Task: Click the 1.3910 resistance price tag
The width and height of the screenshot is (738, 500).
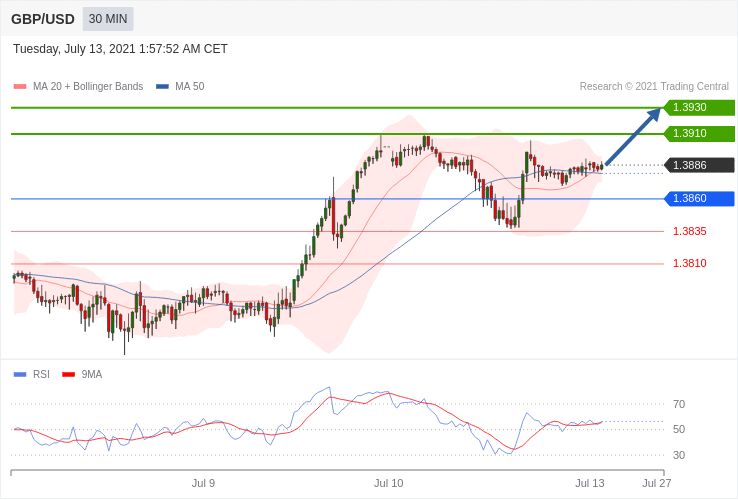Action: (699, 133)
